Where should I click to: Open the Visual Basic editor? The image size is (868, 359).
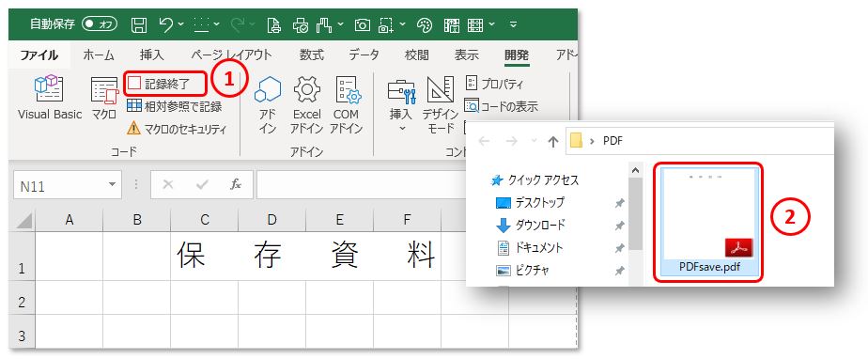pos(49,98)
